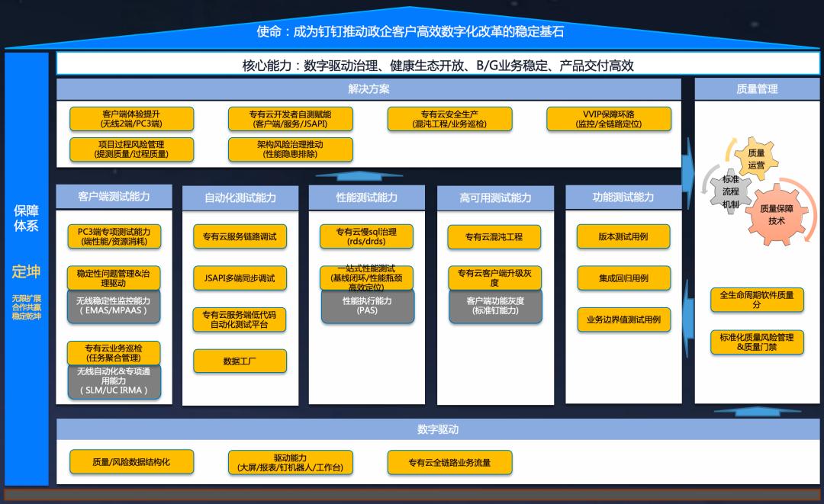This screenshot has width=824, height=504.
Task: Select the 数据工厂 tile in automation column
Action: [240, 361]
